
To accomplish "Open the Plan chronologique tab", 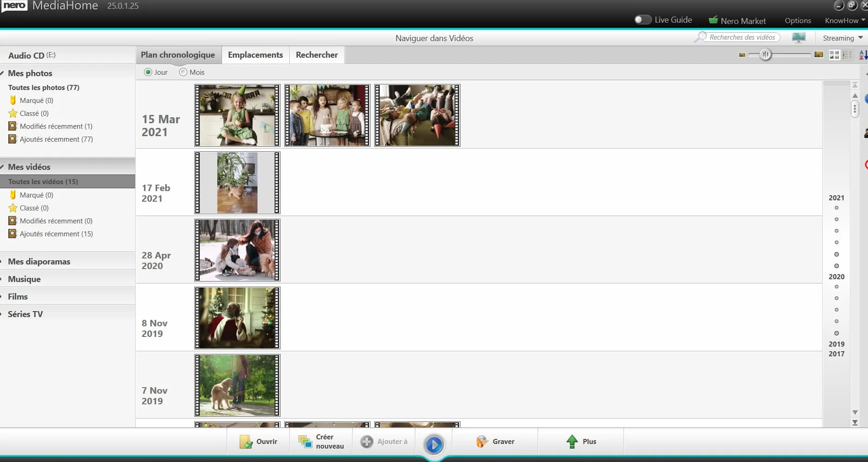I will click(178, 55).
